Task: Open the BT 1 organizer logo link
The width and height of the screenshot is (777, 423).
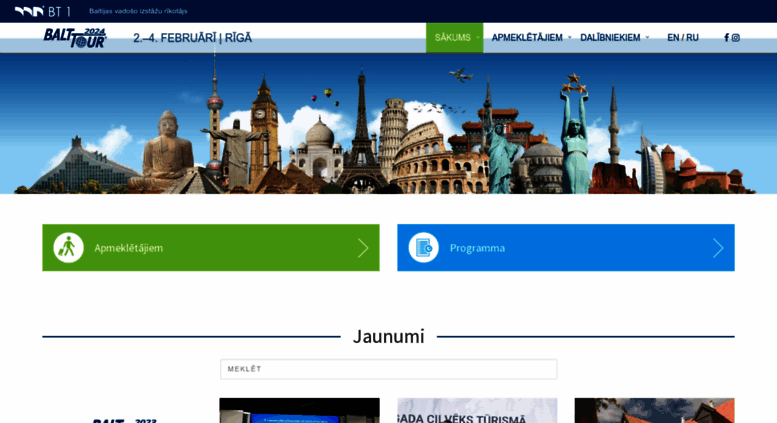Action: pyautogui.click(x=42, y=11)
